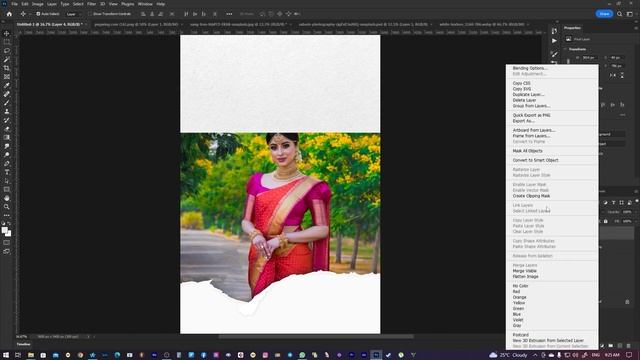Choose Convert to Smart Object
640x360 pixels.
(535, 160)
